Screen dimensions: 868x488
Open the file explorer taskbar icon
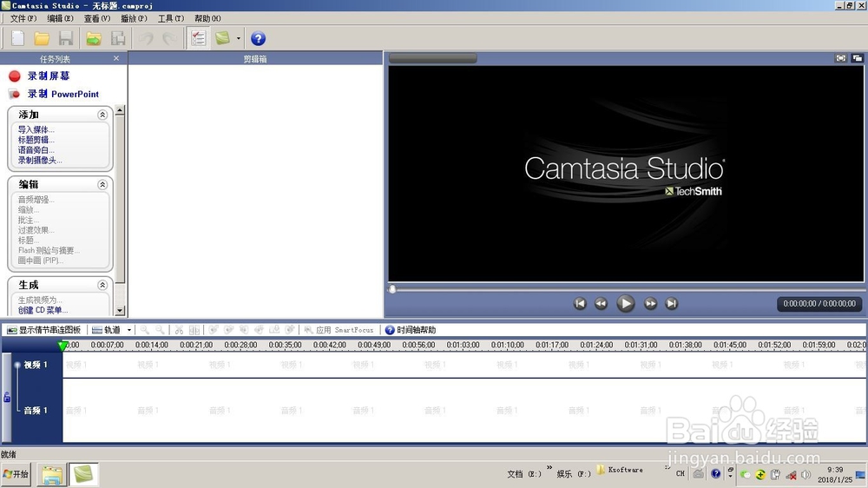(52, 475)
